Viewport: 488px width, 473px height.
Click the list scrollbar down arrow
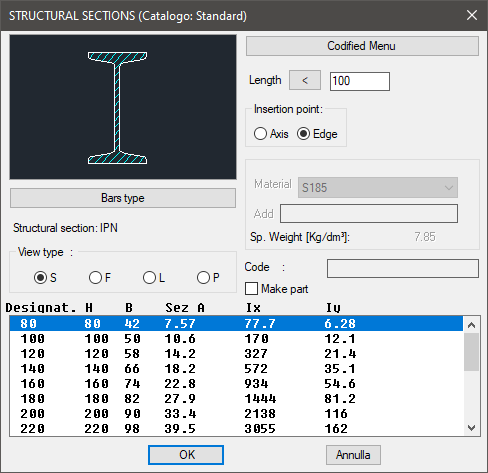pyautogui.click(x=471, y=428)
